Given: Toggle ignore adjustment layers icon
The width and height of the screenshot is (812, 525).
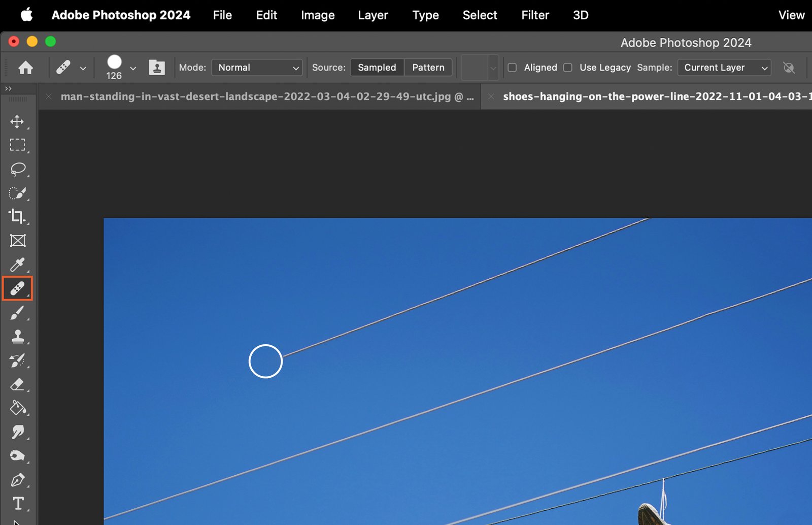Looking at the screenshot, I should (789, 68).
